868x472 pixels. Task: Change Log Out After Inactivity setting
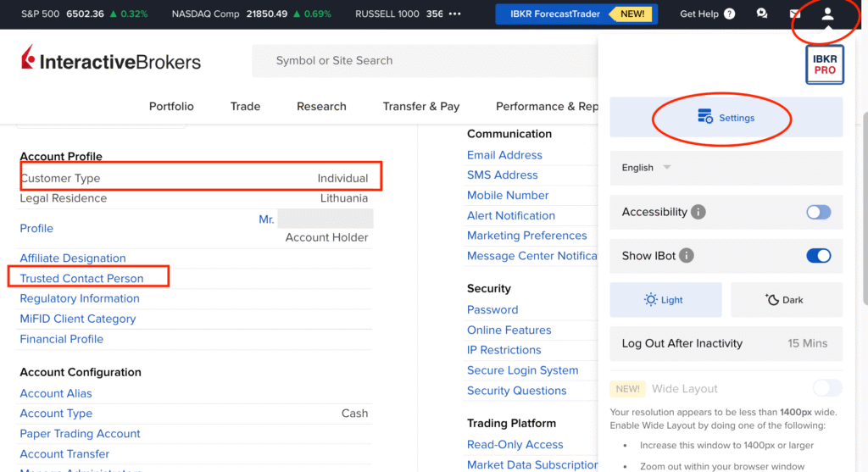tap(726, 344)
